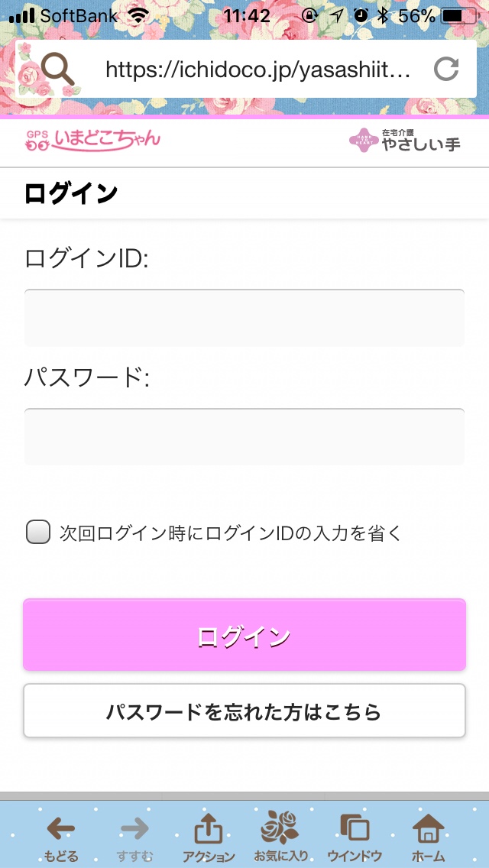Tap the 次回ログイン時 checkbox label text
The width and height of the screenshot is (489, 868).
(231, 533)
